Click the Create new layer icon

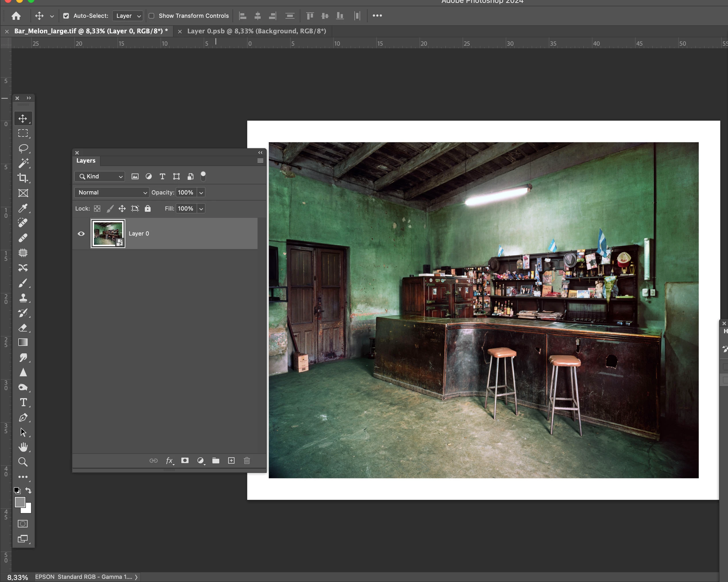pyautogui.click(x=231, y=460)
